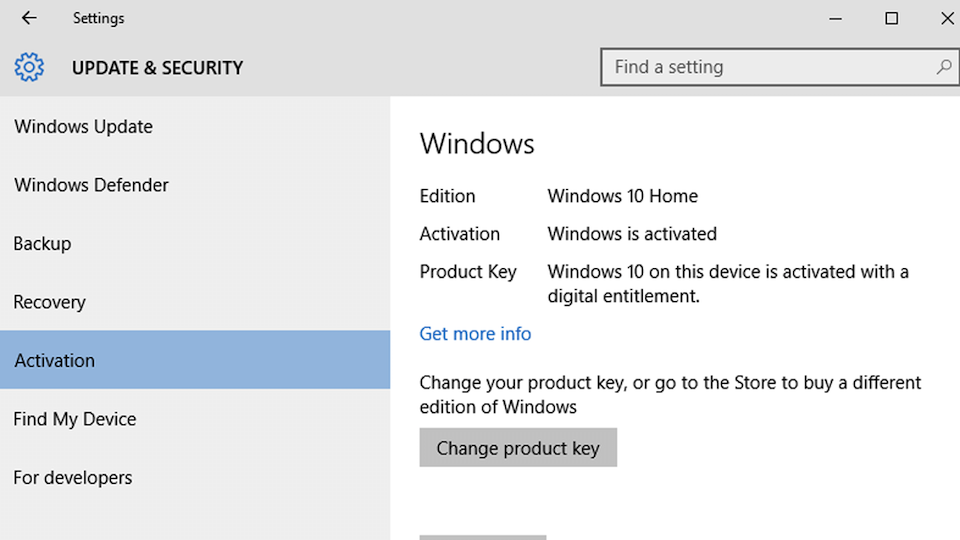
Task: Focus the Find a setting search box
Action: click(779, 67)
